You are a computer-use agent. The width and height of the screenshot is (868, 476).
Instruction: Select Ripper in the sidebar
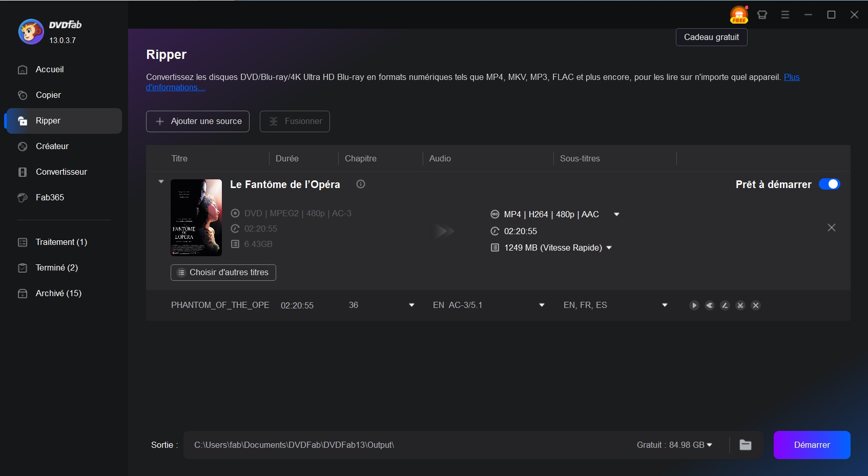tap(64, 121)
